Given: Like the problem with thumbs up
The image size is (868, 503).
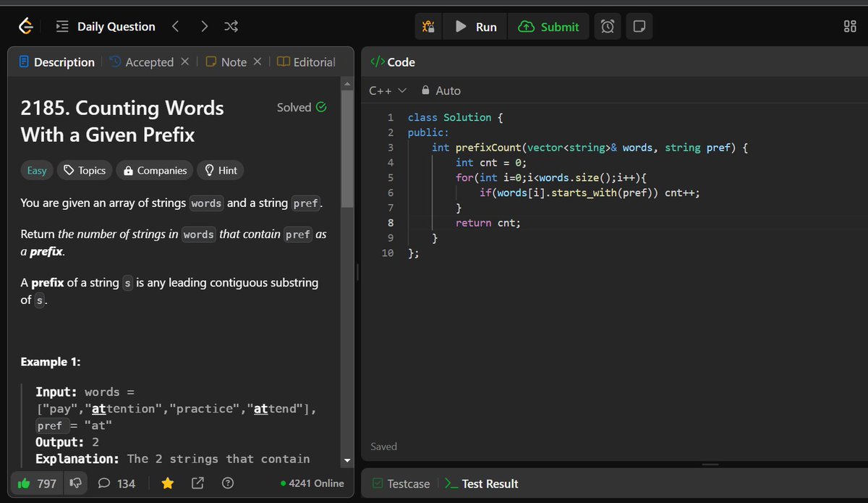Looking at the screenshot, I should 36,483.
